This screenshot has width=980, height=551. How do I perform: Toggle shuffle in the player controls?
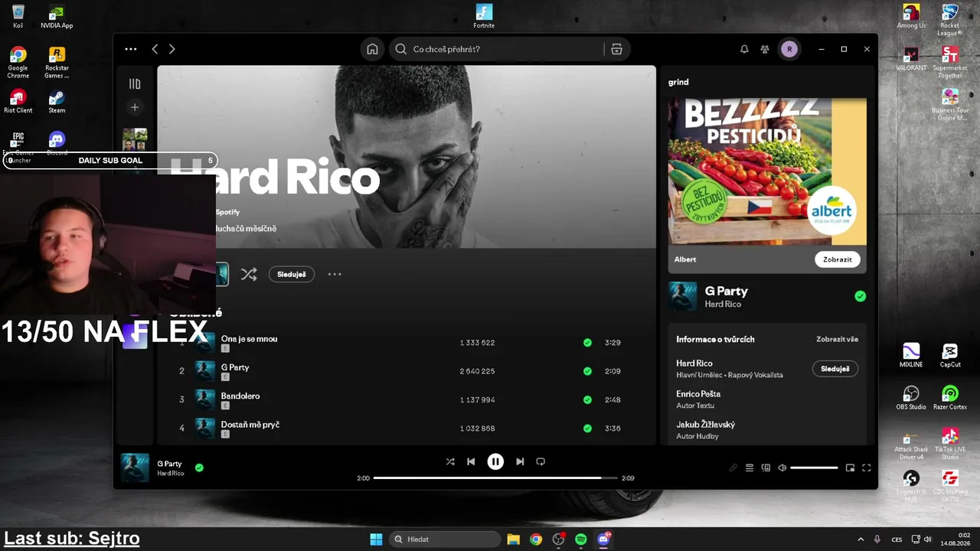pyautogui.click(x=450, y=461)
